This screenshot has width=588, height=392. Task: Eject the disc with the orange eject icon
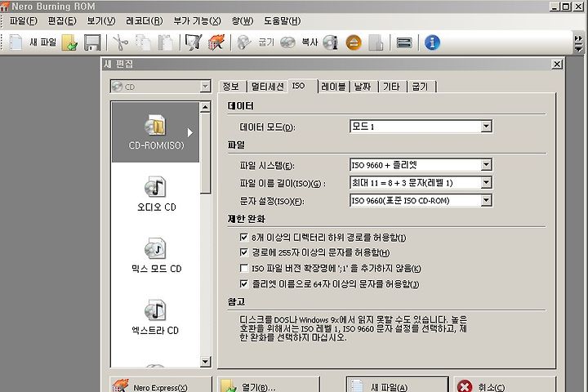[354, 42]
